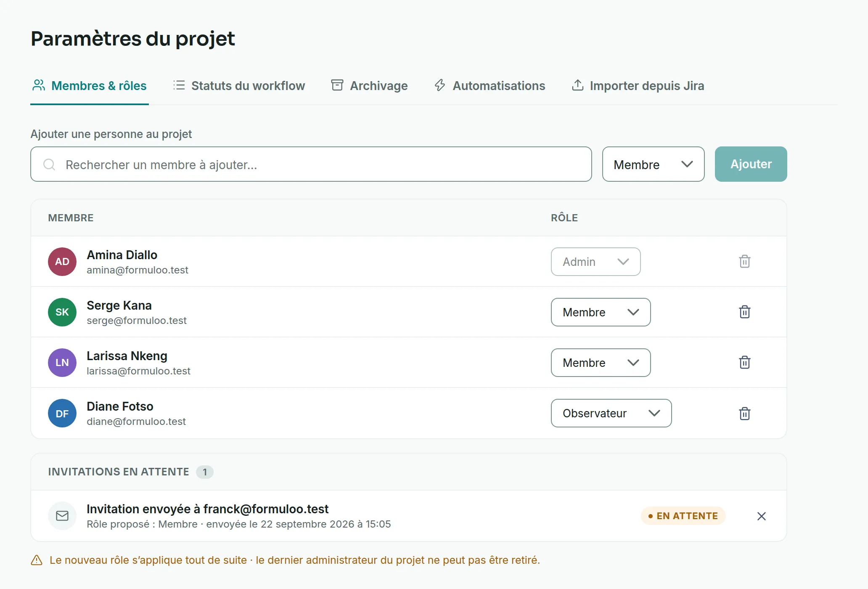
Task: Open Amina Diallo's Admin role dropdown
Action: 595,262
